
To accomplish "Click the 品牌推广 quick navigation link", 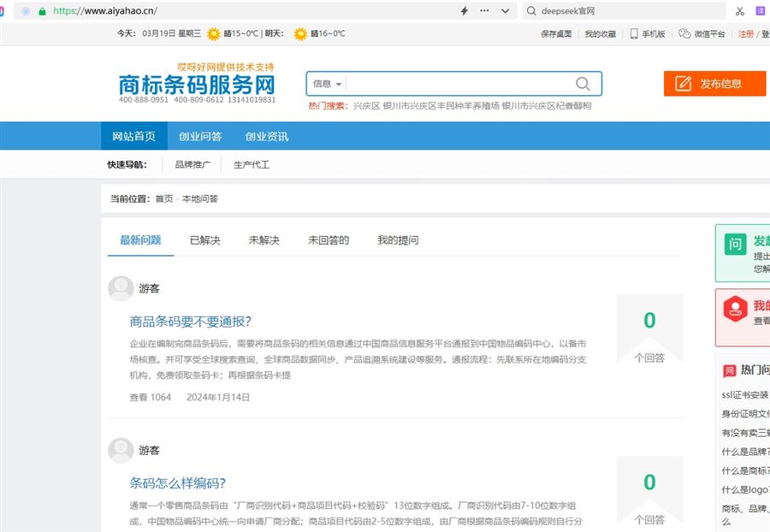I will (x=192, y=165).
